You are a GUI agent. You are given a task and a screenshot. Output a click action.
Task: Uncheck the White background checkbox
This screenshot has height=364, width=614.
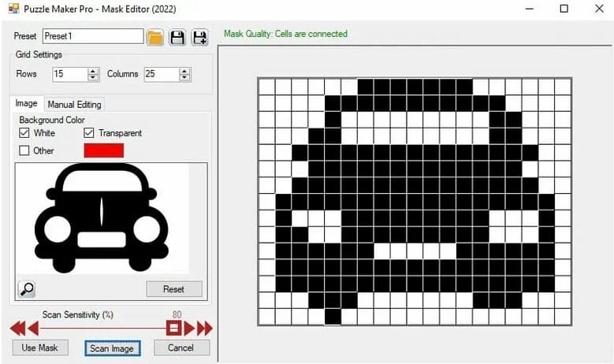(24, 133)
